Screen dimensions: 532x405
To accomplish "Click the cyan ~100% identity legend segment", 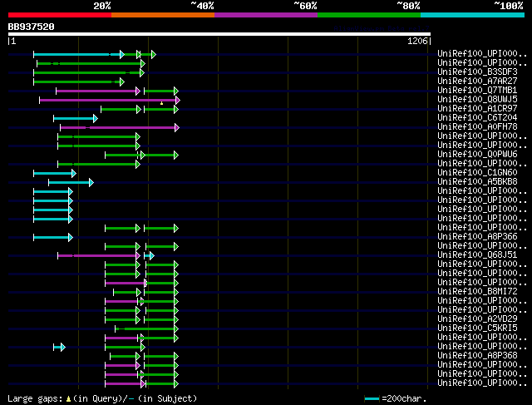I will tap(473, 15).
